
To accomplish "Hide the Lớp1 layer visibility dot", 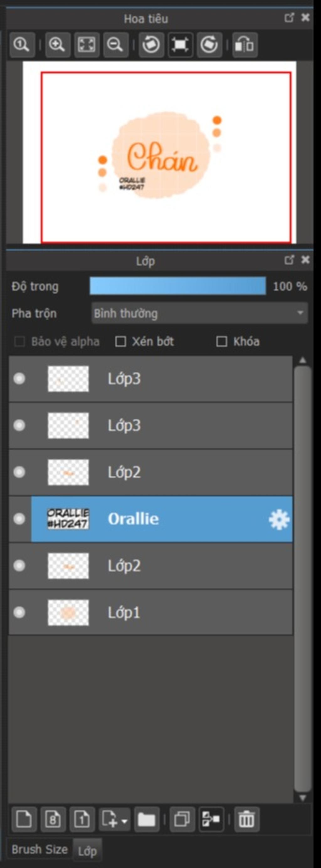I will 19,612.
